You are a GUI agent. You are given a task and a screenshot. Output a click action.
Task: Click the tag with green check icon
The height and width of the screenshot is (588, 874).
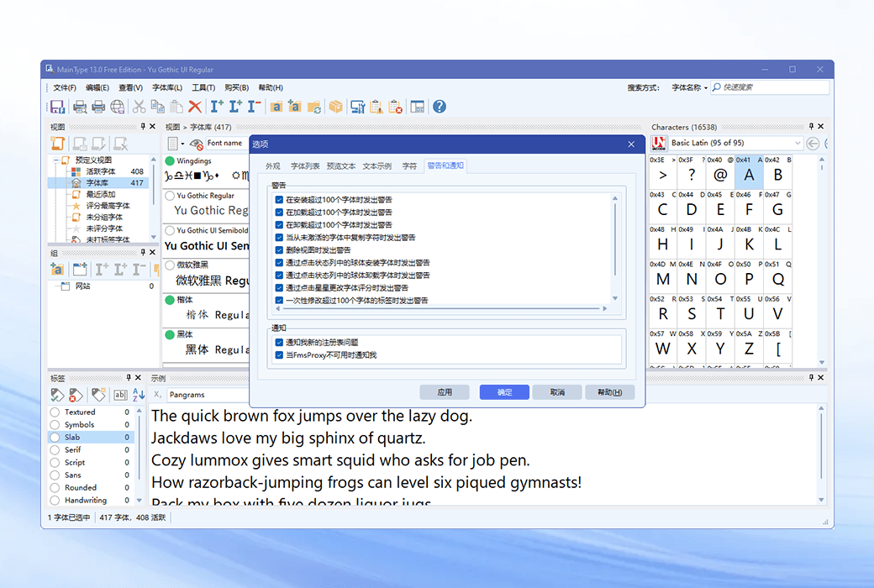pyautogui.click(x=57, y=395)
